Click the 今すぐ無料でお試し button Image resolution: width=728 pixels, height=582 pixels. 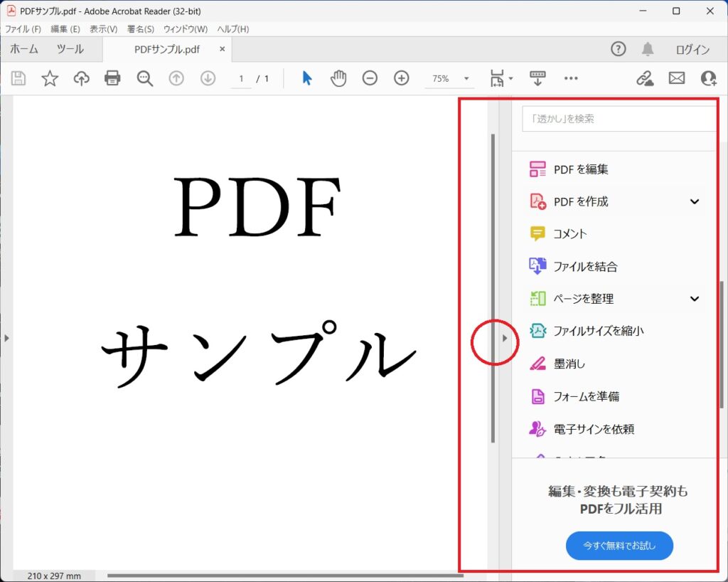619,546
